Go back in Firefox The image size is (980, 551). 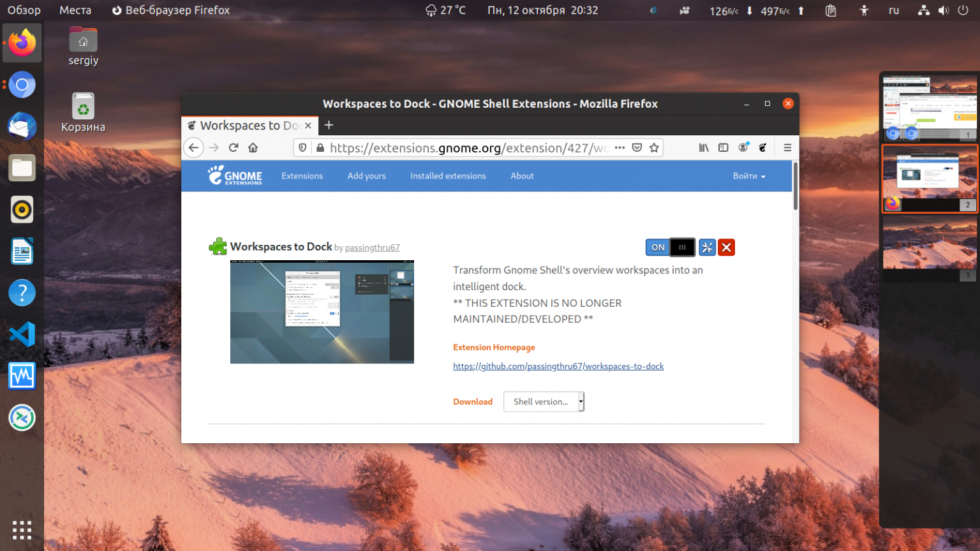193,147
